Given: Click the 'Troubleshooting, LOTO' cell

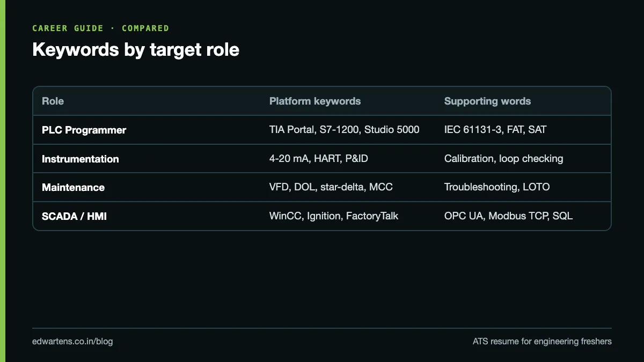Looking at the screenshot, I should tap(497, 187).
